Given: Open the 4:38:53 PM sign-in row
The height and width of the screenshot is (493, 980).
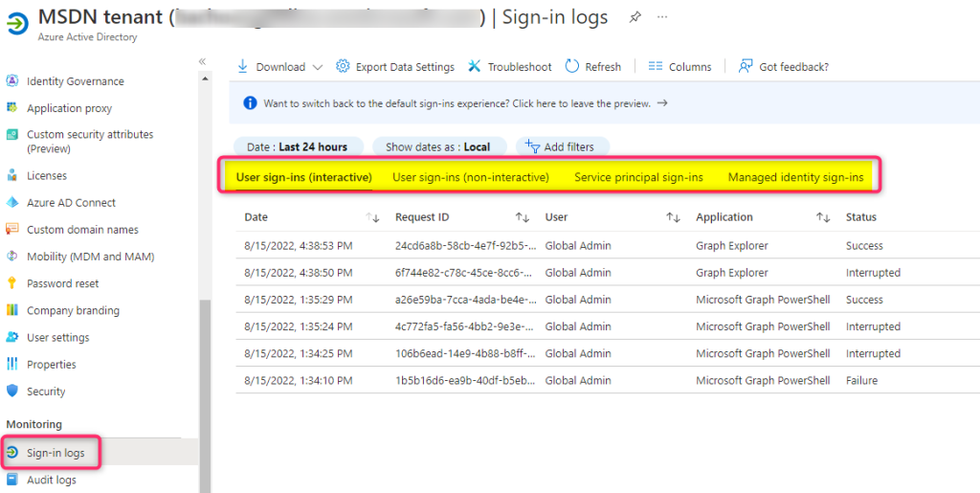Looking at the screenshot, I should click(608, 246).
